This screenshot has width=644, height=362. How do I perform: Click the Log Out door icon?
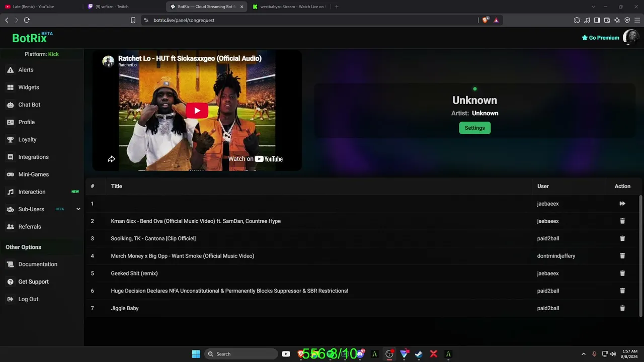tap(10, 299)
